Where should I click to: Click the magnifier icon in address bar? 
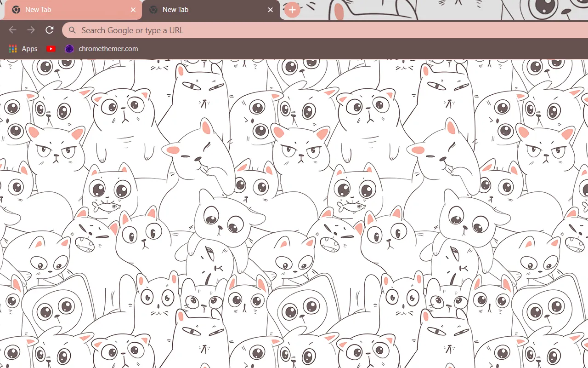(x=72, y=30)
